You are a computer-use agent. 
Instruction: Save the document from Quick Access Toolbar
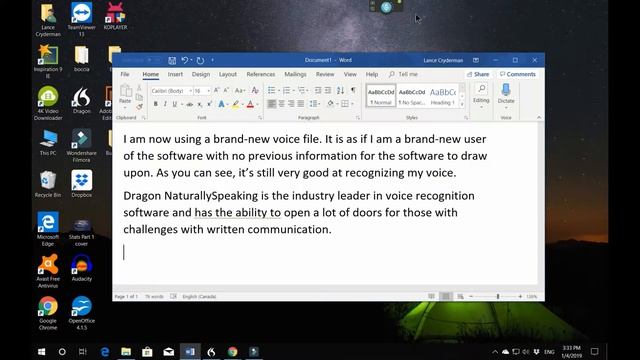point(172,60)
